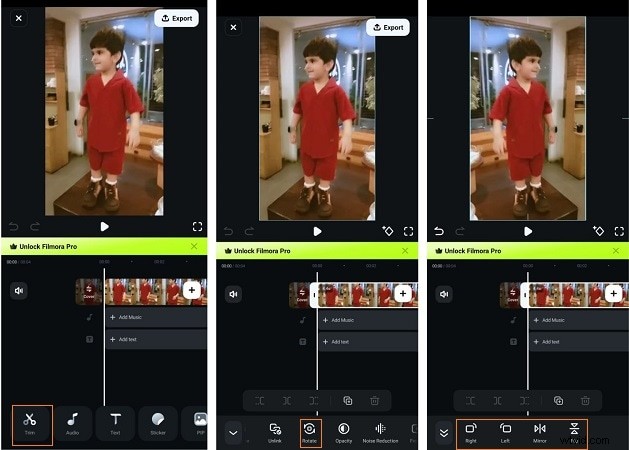Collapse rotate options with the double chevron
This screenshot has width=629, height=450.
click(443, 433)
